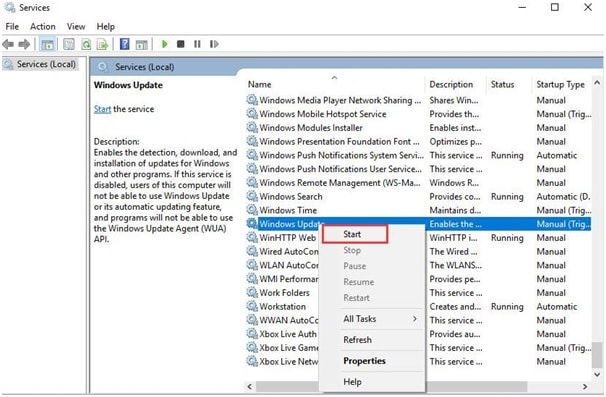Viewport: 606px width, 397px height.
Task: Sort by the Startup Type column header
Action: click(560, 84)
